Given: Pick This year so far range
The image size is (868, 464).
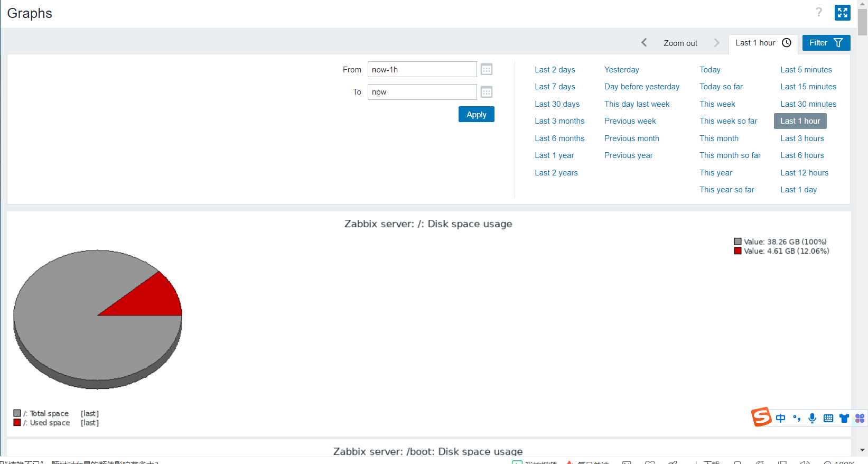Looking at the screenshot, I should tap(727, 190).
